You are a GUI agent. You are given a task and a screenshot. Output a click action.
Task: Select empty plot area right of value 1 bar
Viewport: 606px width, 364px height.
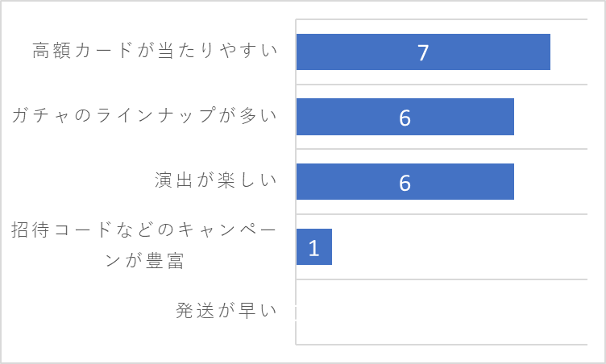click(459, 246)
